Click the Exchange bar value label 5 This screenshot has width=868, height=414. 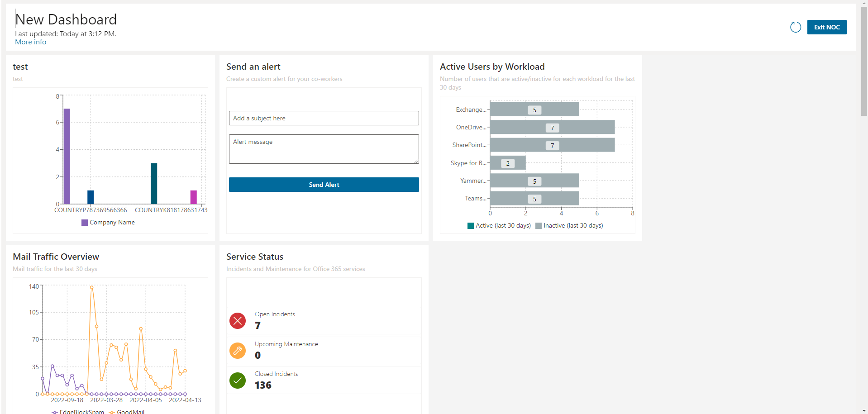534,110
